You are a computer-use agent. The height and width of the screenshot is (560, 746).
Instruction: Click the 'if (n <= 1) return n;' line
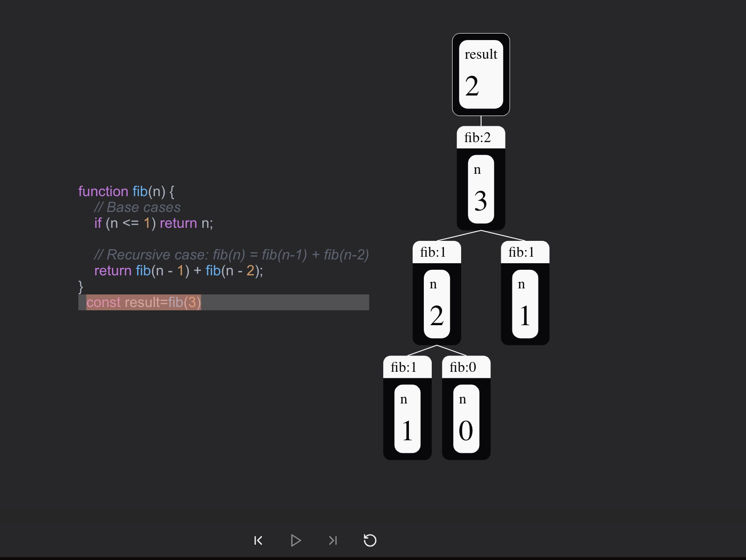pos(154,223)
